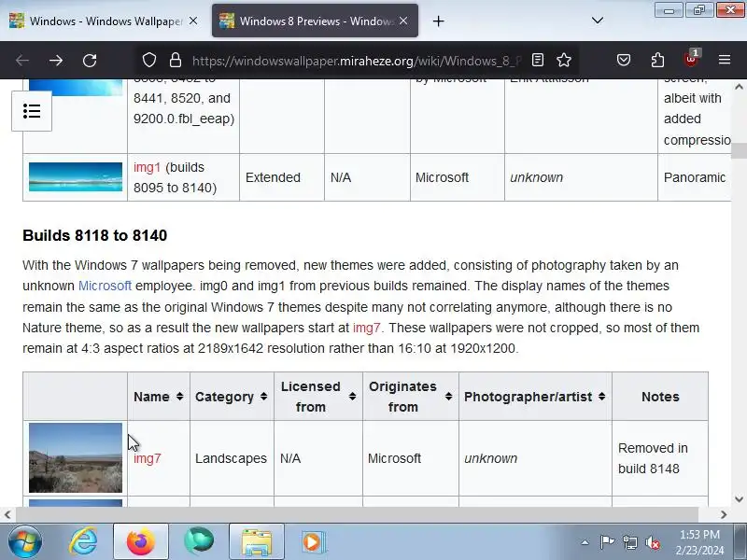
Task: Open the green swirl browser taskbar icon
Action: [x=199, y=542]
